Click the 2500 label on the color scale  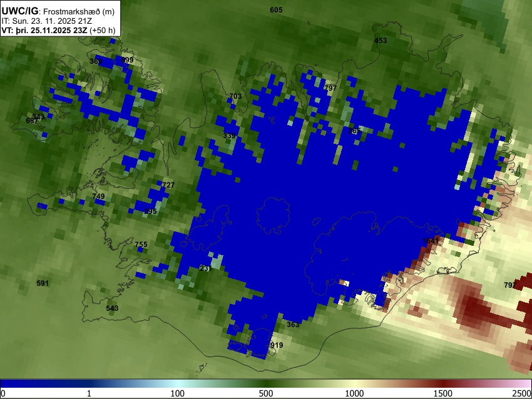coord(522,393)
